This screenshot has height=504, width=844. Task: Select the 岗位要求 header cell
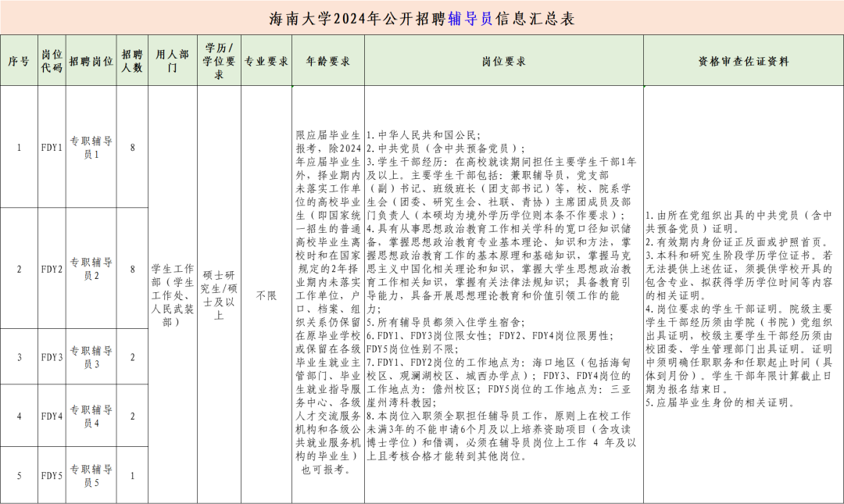[x=504, y=61]
